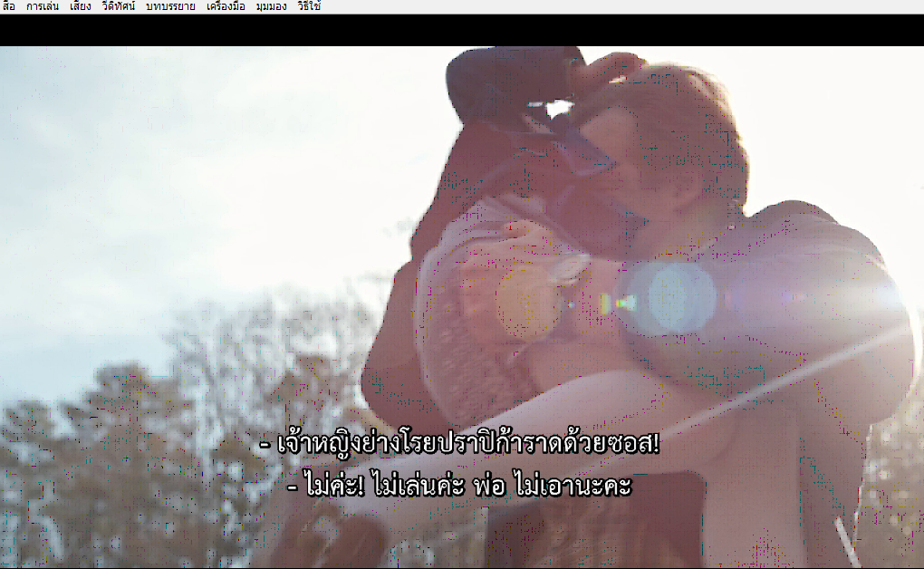Open the วิดีทัศน์ (Video) menu

(x=119, y=6)
